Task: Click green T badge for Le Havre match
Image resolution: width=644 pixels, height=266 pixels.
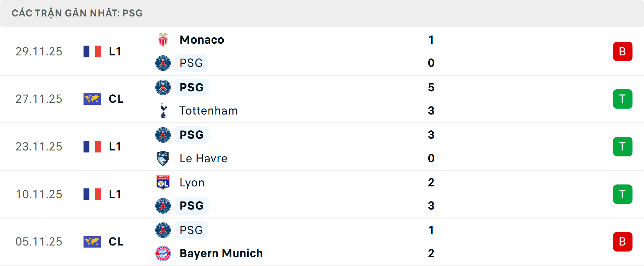Action: 623,147
